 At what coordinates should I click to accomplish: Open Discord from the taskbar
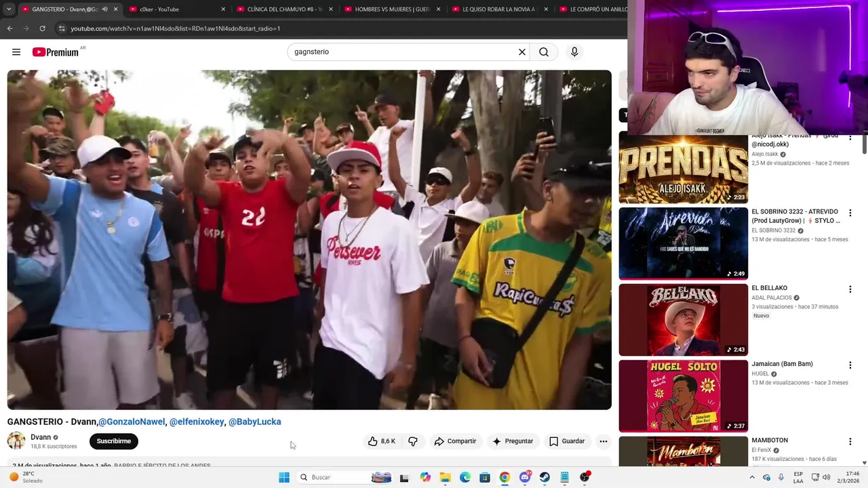click(x=525, y=477)
